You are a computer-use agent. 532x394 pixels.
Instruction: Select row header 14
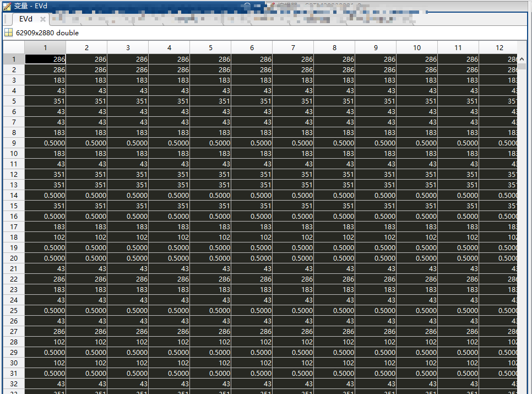pos(14,195)
